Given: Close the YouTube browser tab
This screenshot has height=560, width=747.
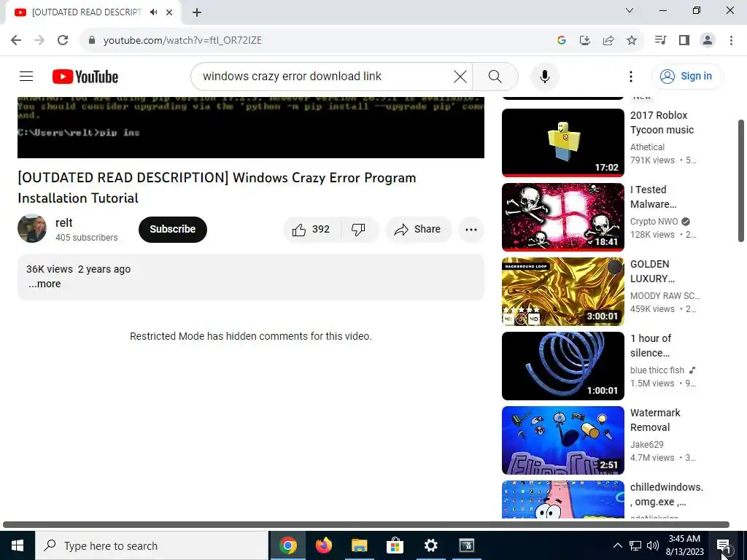Looking at the screenshot, I should [169, 12].
